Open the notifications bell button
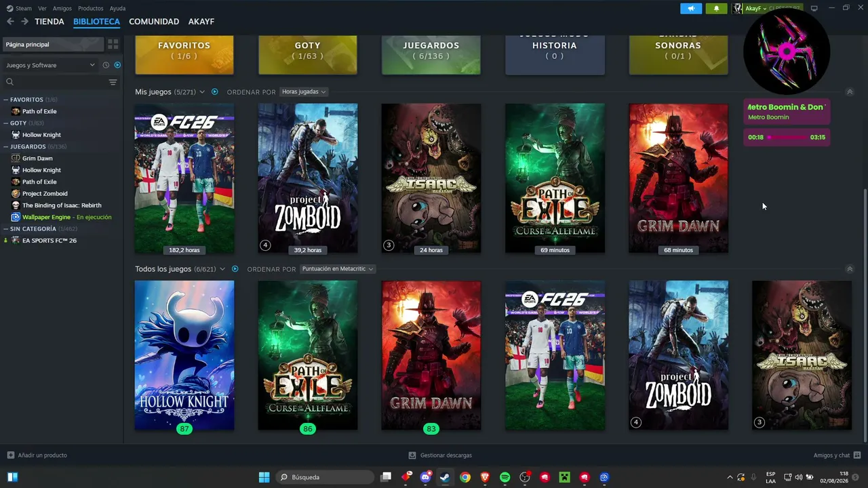Viewport: 868px width, 488px height. click(716, 8)
